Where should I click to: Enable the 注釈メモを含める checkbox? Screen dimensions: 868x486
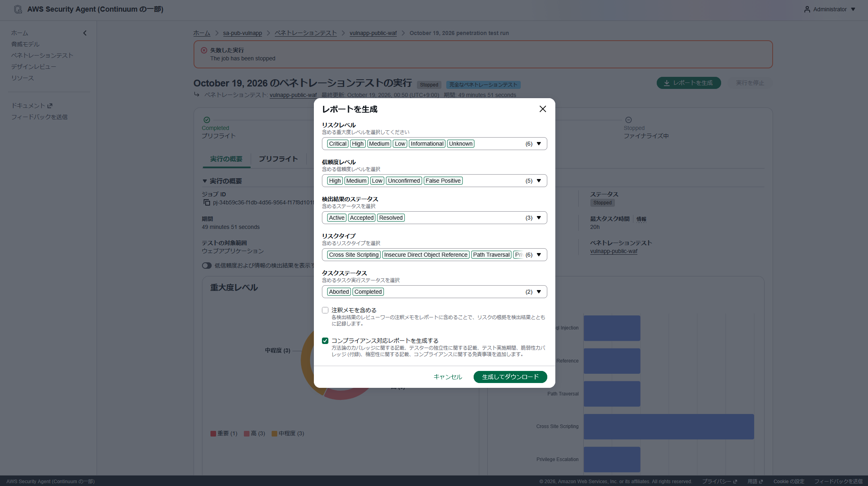pos(325,310)
